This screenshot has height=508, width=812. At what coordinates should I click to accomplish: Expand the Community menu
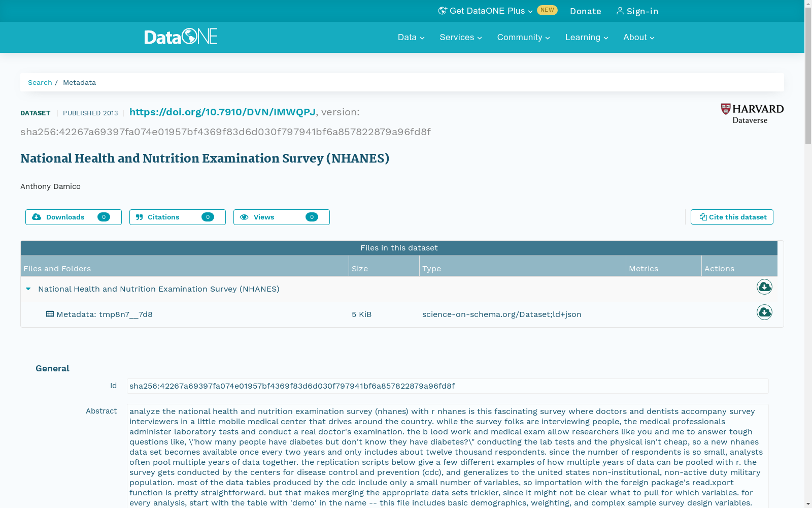click(x=524, y=37)
